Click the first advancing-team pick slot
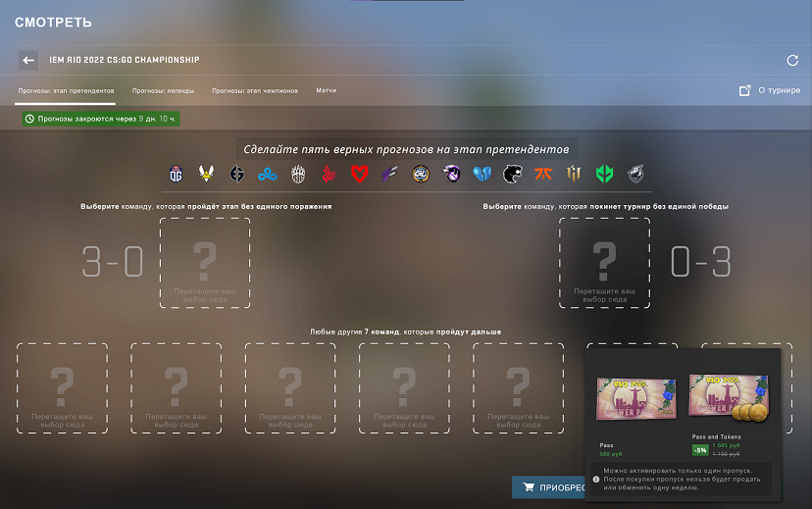Viewport: 812px width, 509px height. (62, 388)
